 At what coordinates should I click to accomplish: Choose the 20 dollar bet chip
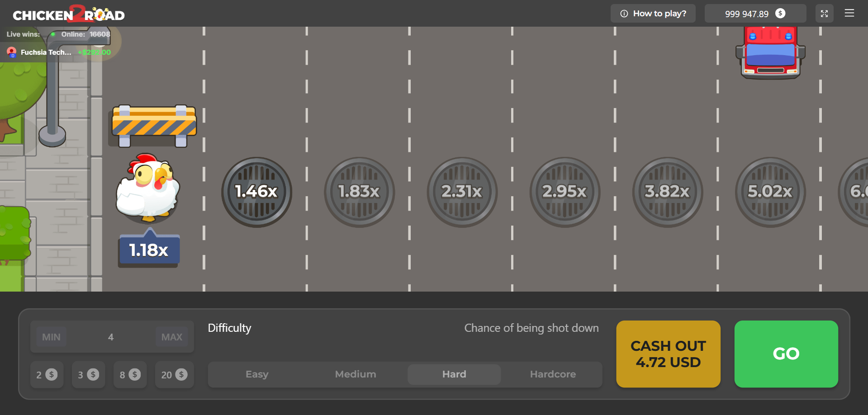coord(174,374)
